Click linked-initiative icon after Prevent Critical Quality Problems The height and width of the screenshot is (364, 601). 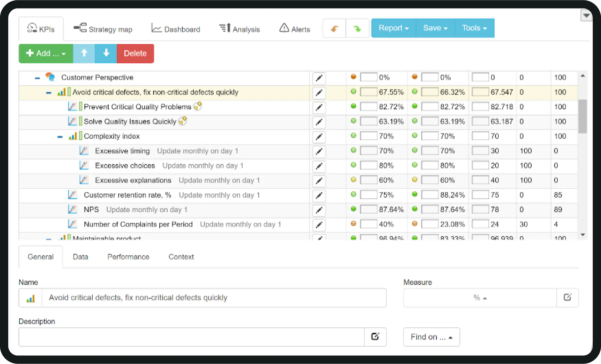click(197, 106)
